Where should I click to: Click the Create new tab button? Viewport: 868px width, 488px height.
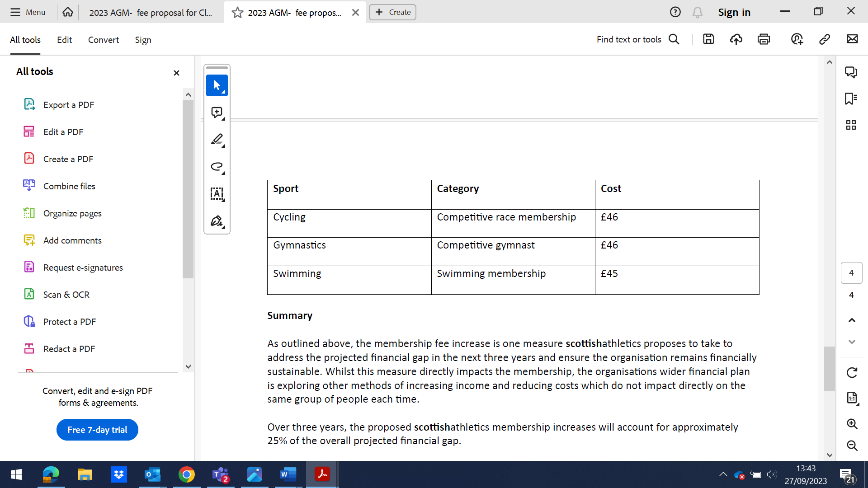point(392,12)
